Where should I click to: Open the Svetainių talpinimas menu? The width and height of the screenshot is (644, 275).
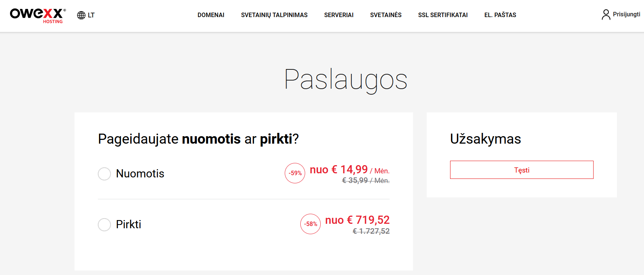(x=274, y=15)
